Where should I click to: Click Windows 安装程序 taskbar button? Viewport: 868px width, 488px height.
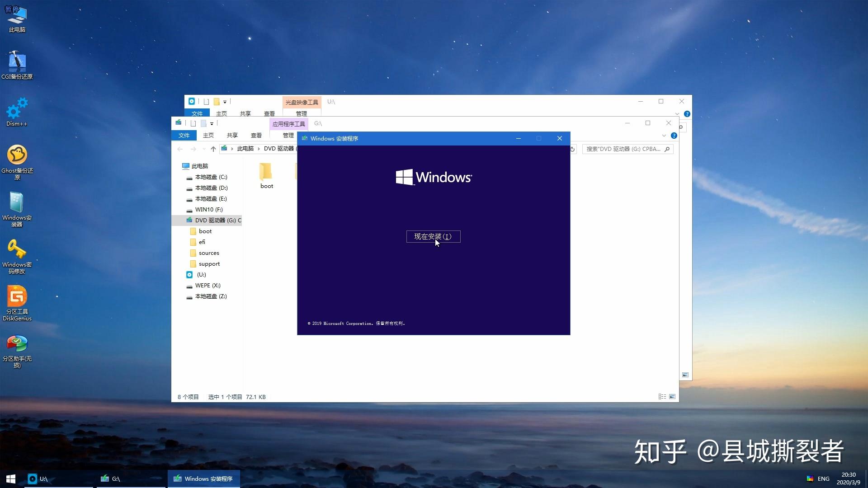click(203, 479)
